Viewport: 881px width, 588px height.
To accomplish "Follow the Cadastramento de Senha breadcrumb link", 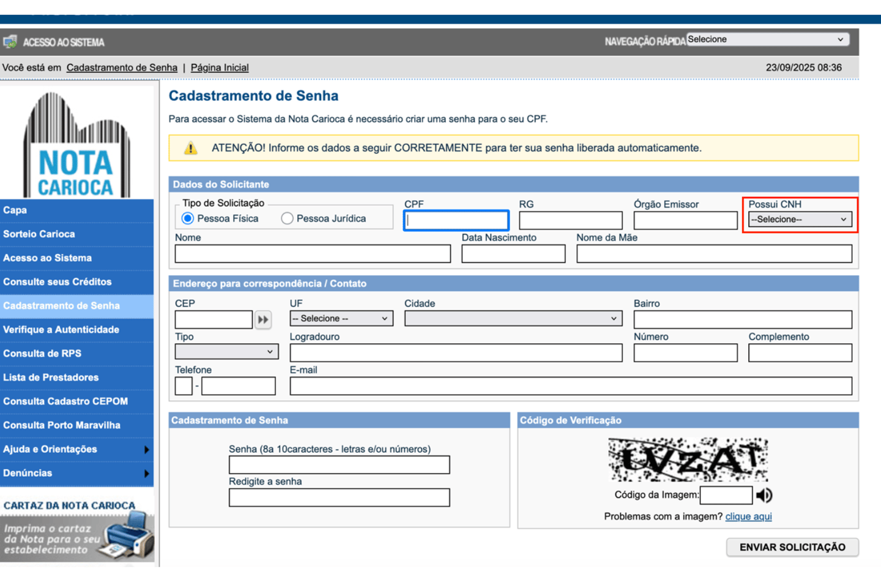I will coord(122,68).
